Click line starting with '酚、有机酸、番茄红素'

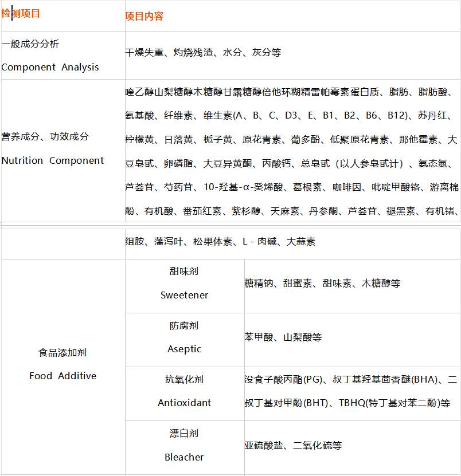(x=292, y=211)
